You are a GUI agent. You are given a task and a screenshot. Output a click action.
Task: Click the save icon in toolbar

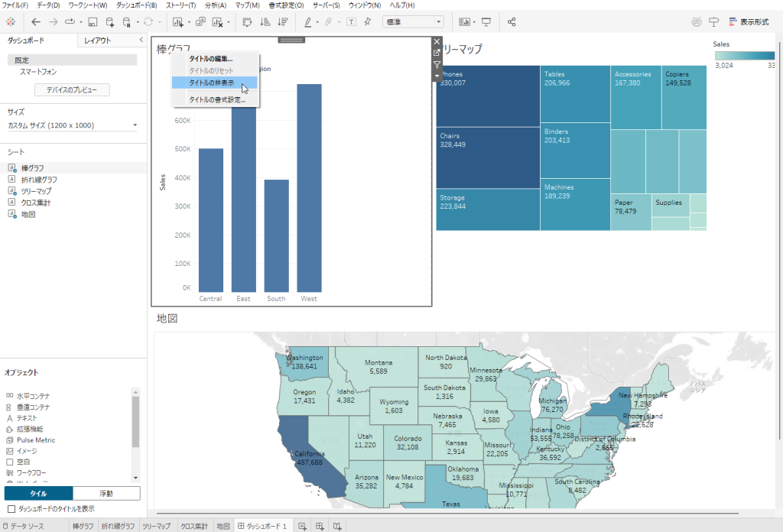[93, 21]
